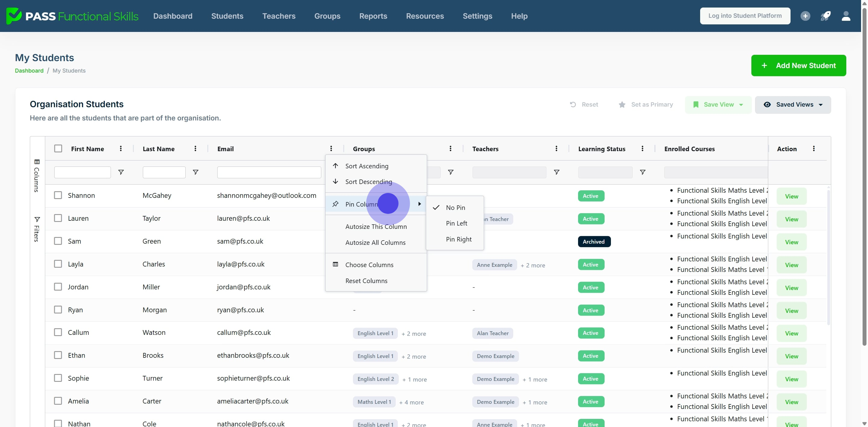The width and height of the screenshot is (868, 427).
Task: Open Choose Columns menu entry
Action: 376,265
